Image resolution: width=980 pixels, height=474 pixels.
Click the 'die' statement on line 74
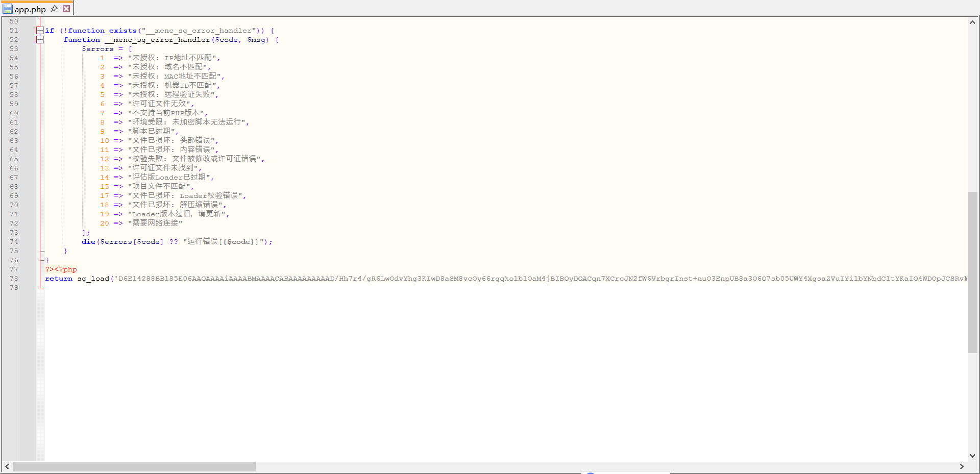pyautogui.click(x=88, y=242)
